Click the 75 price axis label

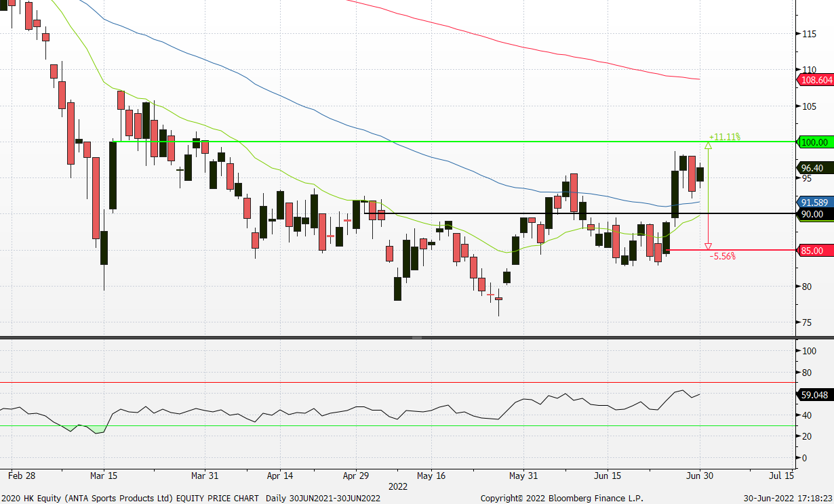(807, 322)
